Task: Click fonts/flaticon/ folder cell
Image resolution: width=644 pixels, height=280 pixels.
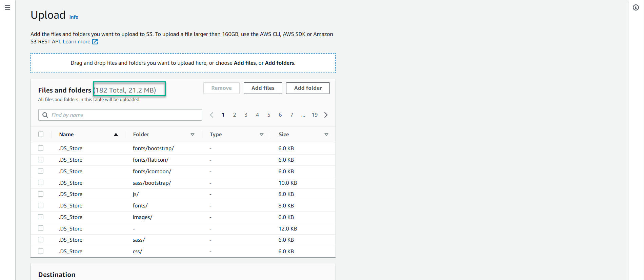Action: 150,160
